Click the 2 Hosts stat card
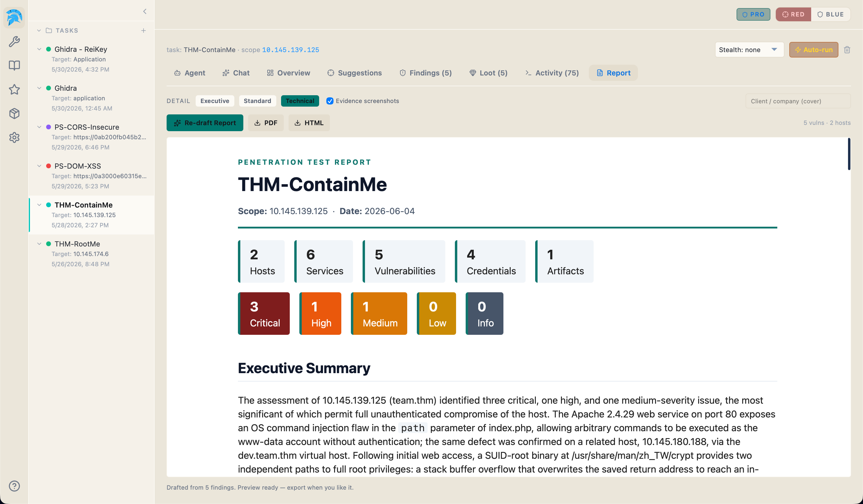The width and height of the screenshot is (863, 504). click(261, 261)
